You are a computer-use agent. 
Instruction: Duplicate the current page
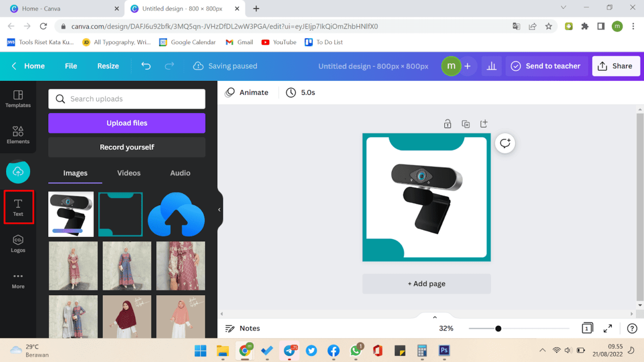(465, 124)
